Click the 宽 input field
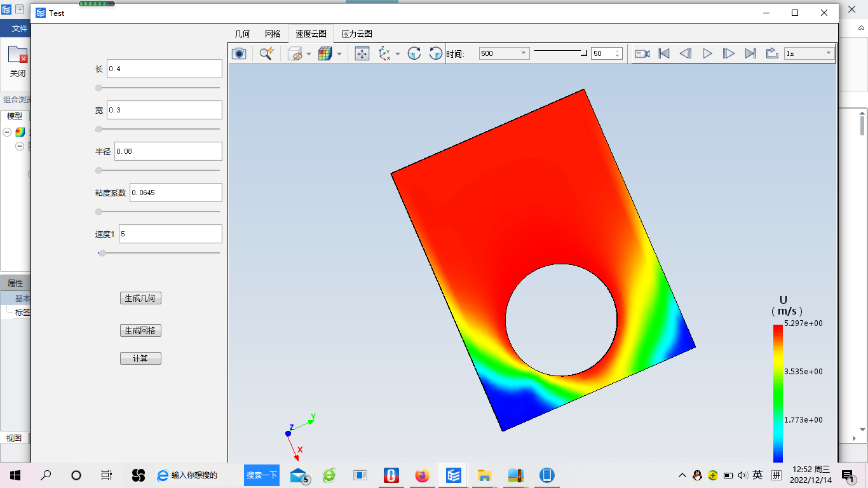 point(165,110)
